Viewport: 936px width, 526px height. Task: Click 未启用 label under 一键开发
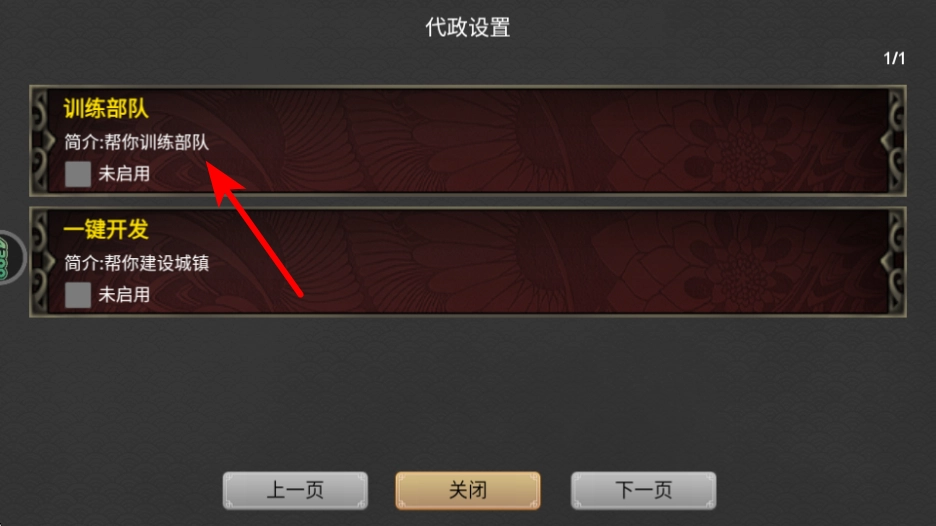click(x=124, y=295)
